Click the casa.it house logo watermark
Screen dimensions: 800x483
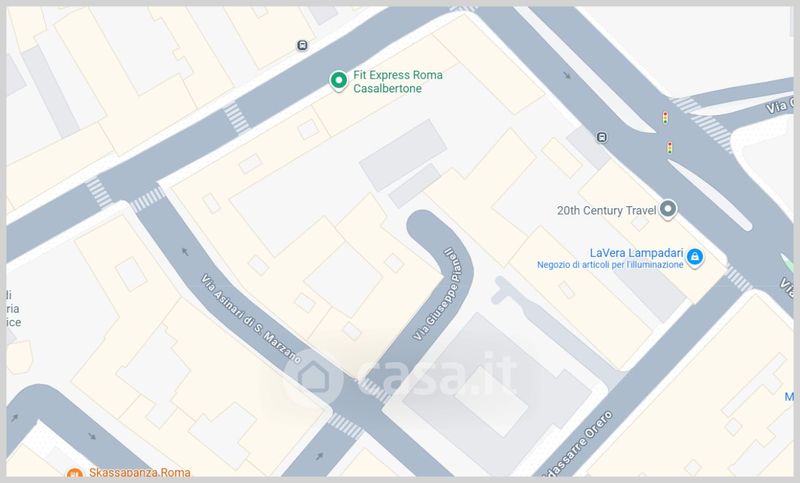pos(313,379)
